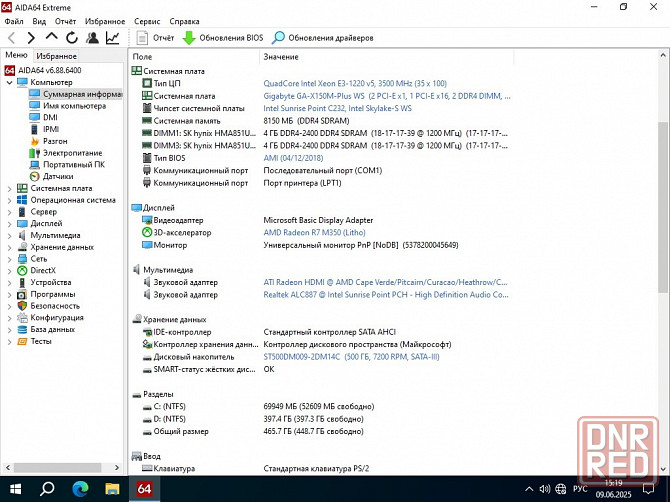Open taskbar search magnifier

coord(47,488)
